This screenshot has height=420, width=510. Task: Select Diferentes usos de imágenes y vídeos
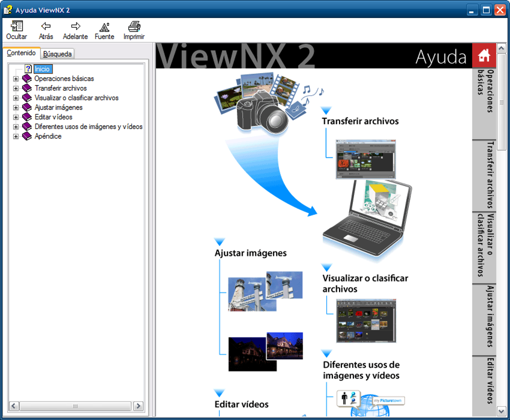88,126
